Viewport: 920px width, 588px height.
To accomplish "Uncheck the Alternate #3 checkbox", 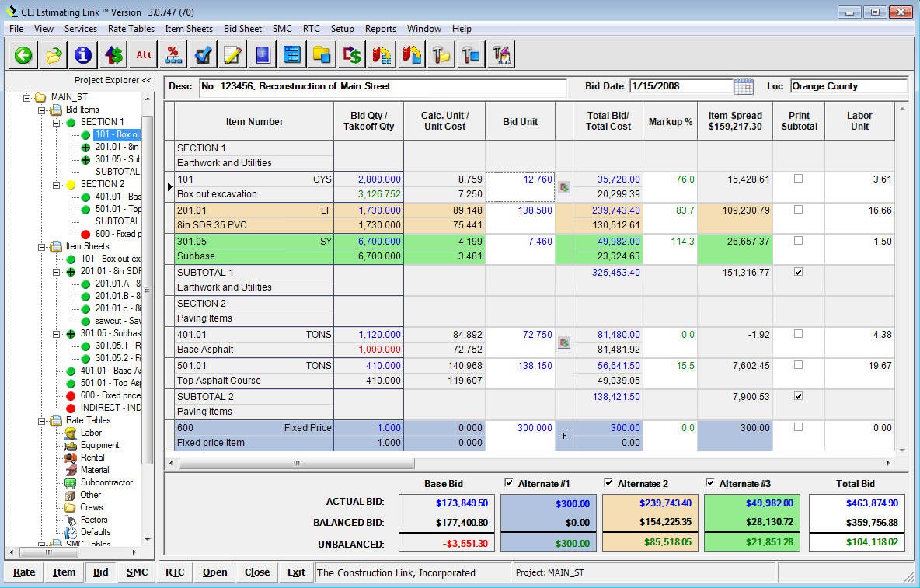I will pos(710,483).
